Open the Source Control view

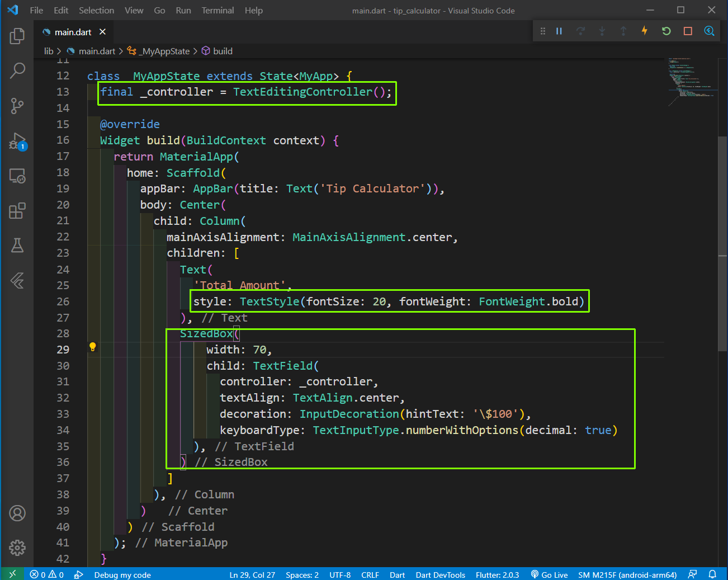[17, 106]
